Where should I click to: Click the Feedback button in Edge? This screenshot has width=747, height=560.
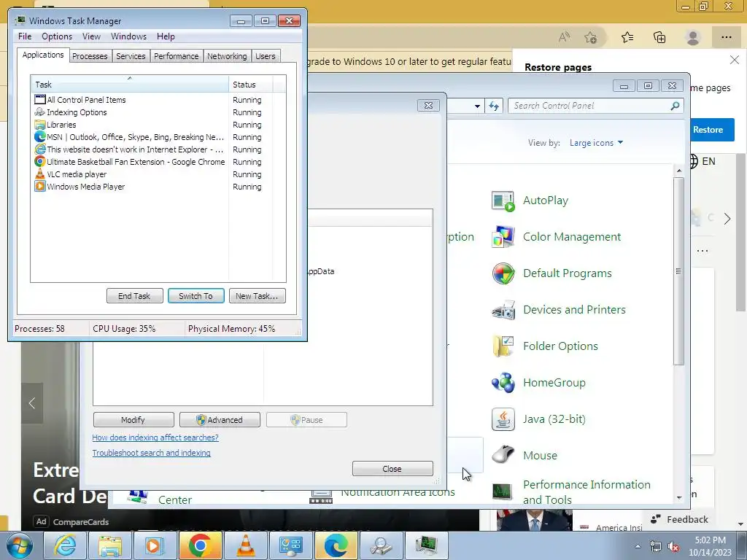pos(679,519)
